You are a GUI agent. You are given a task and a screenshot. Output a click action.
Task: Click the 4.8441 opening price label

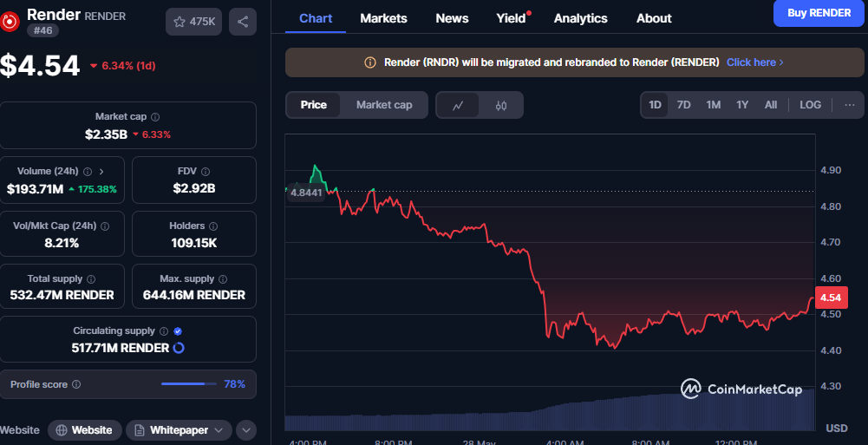pos(305,193)
